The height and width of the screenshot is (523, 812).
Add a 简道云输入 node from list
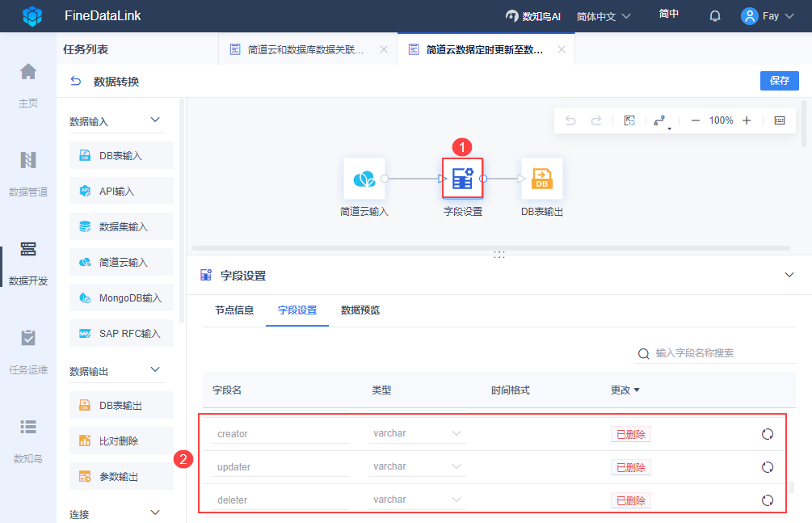coord(121,262)
